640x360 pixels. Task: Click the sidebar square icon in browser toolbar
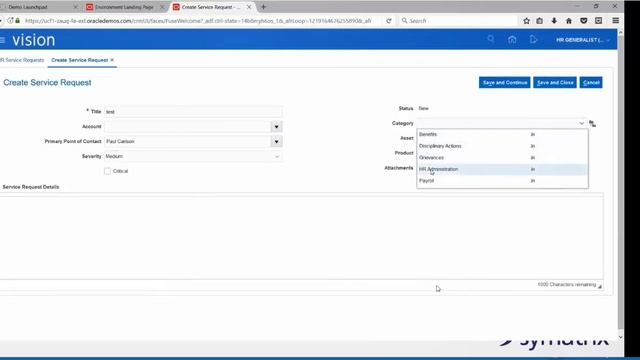pos(598,21)
